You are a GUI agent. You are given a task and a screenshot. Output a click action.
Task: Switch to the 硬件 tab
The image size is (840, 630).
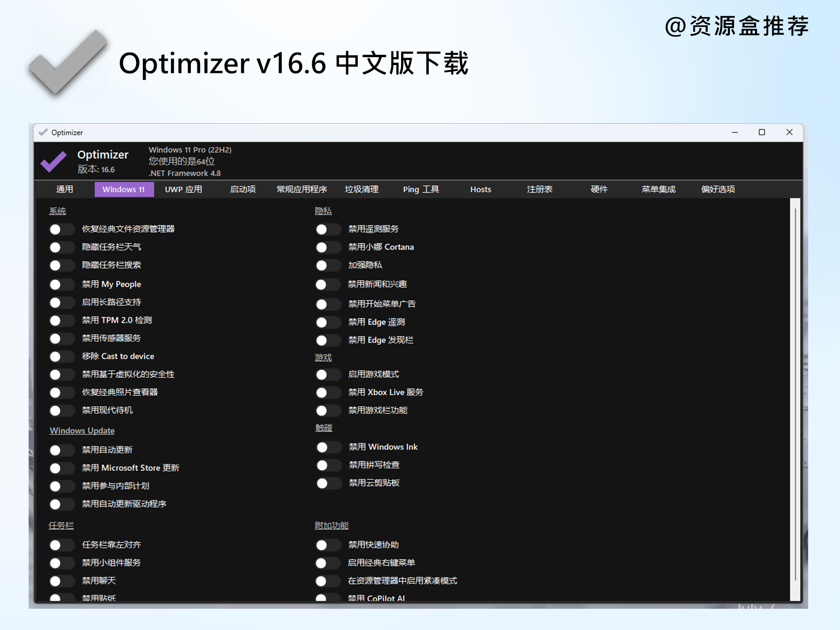click(599, 189)
